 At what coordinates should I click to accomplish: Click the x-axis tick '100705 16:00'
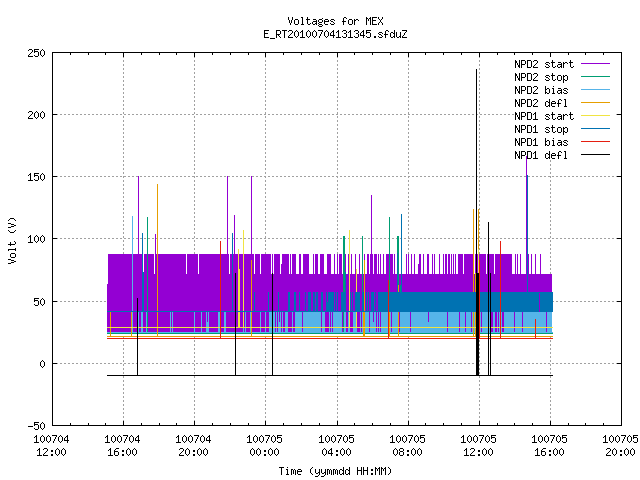coord(549,446)
